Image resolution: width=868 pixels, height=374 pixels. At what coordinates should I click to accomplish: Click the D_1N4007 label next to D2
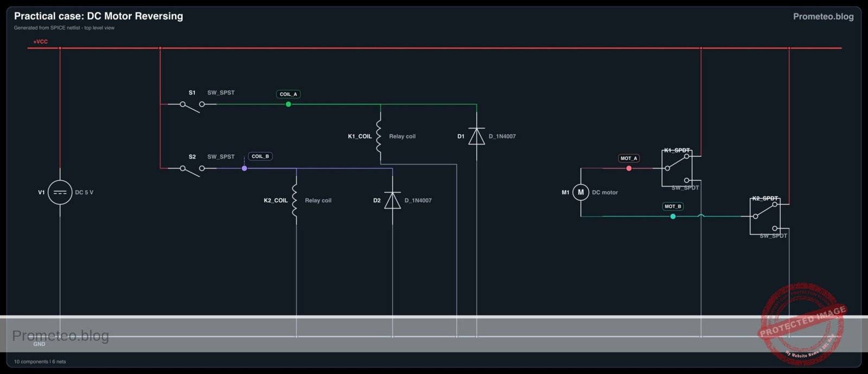pyautogui.click(x=418, y=200)
